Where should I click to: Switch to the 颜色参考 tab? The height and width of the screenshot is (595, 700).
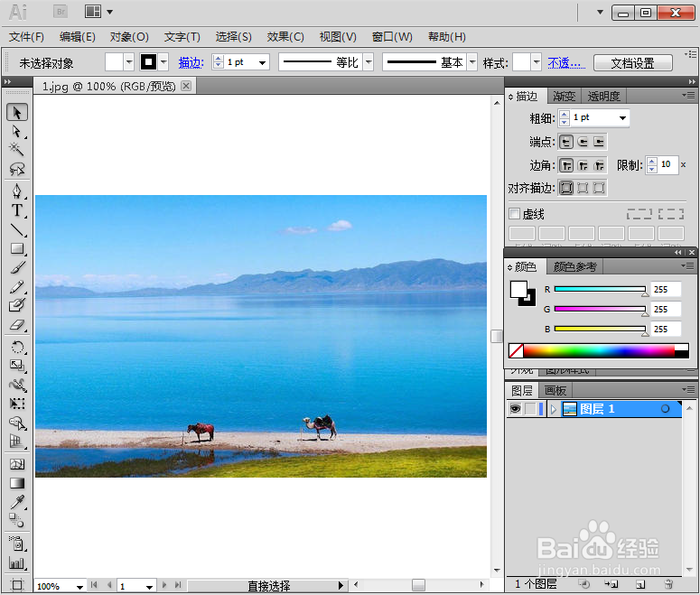pos(575,267)
